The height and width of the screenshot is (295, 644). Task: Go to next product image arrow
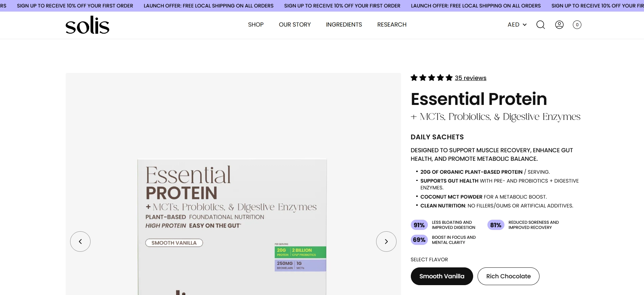386,242
